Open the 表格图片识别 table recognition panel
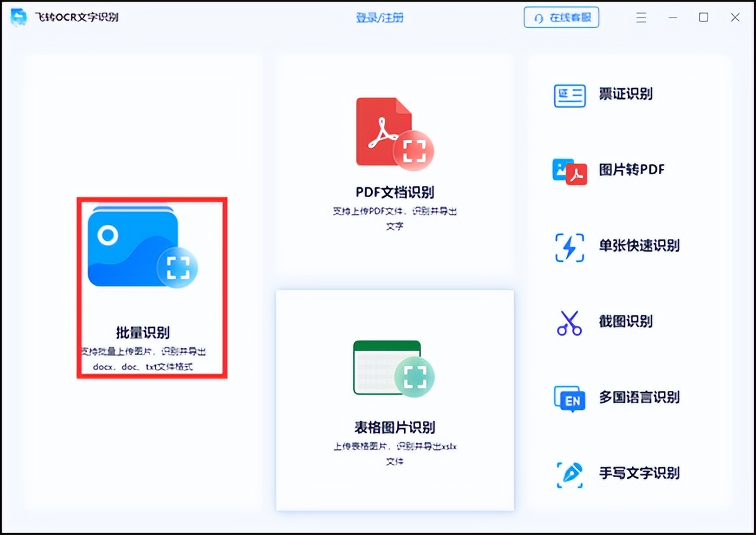 (395, 400)
